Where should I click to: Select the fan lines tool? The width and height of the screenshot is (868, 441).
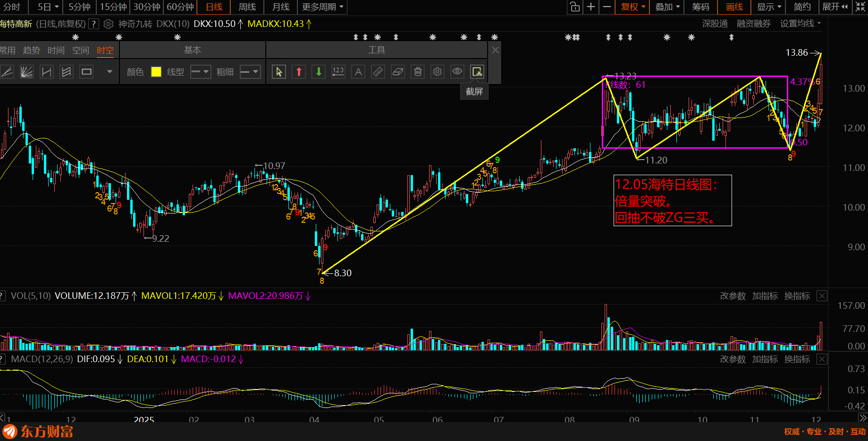tap(27, 72)
